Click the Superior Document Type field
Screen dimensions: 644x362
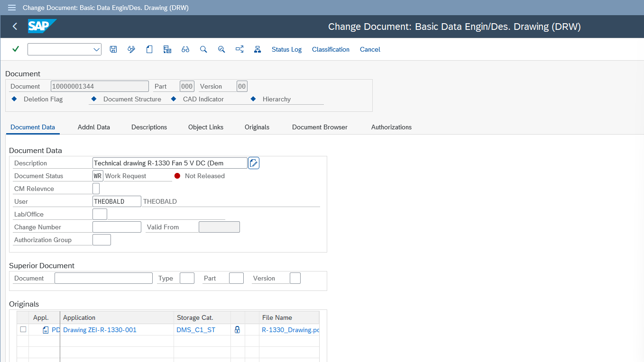click(x=187, y=278)
